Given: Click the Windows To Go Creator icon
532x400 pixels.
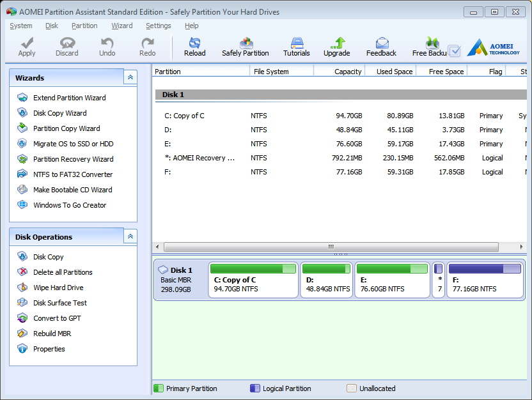Looking at the screenshot, I should [x=22, y=204].
